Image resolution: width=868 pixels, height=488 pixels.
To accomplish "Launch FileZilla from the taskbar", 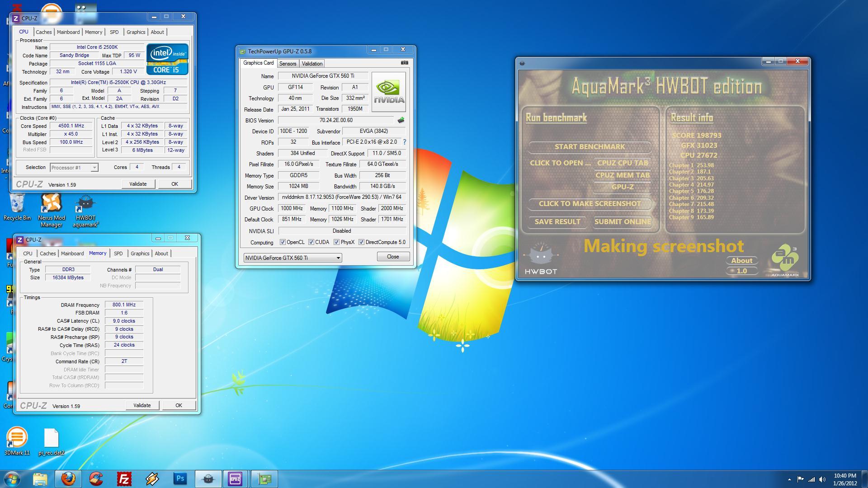I will [x=124, y=479].
